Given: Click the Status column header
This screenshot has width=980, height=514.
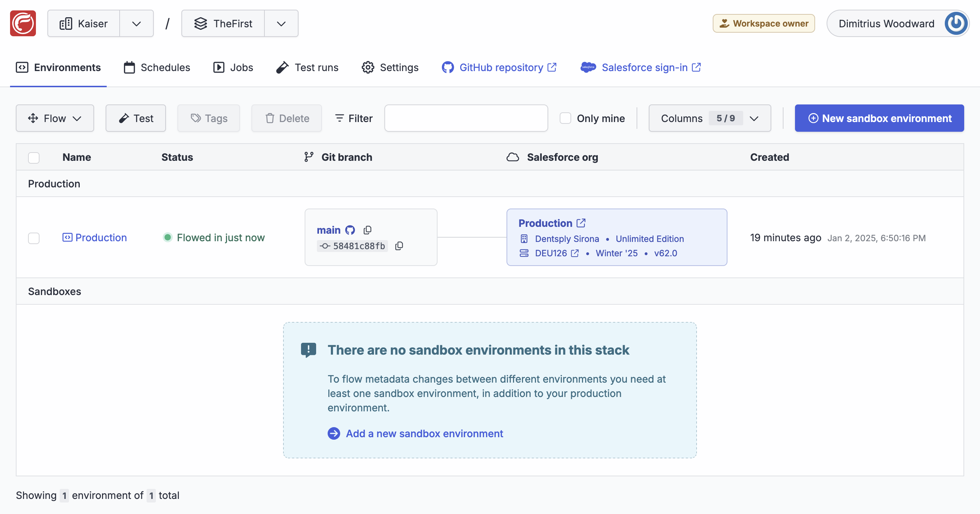Looking at the screenshot, I should click(x=177, y=157).
